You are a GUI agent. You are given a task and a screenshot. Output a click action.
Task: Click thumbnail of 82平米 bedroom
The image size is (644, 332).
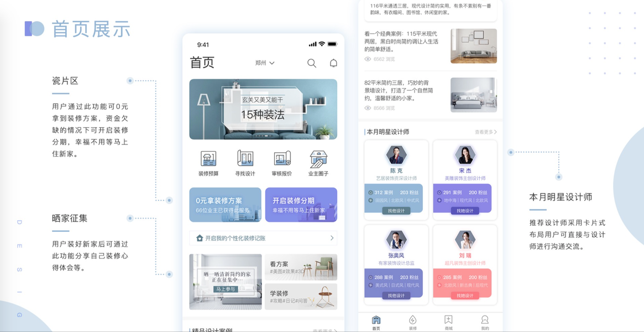(x=474, y=95)
